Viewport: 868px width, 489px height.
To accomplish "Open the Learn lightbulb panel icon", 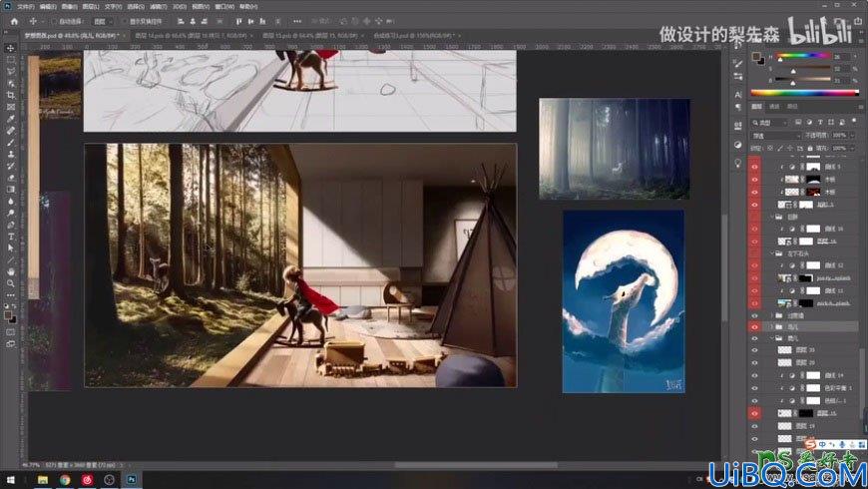I will click(738, 163).
